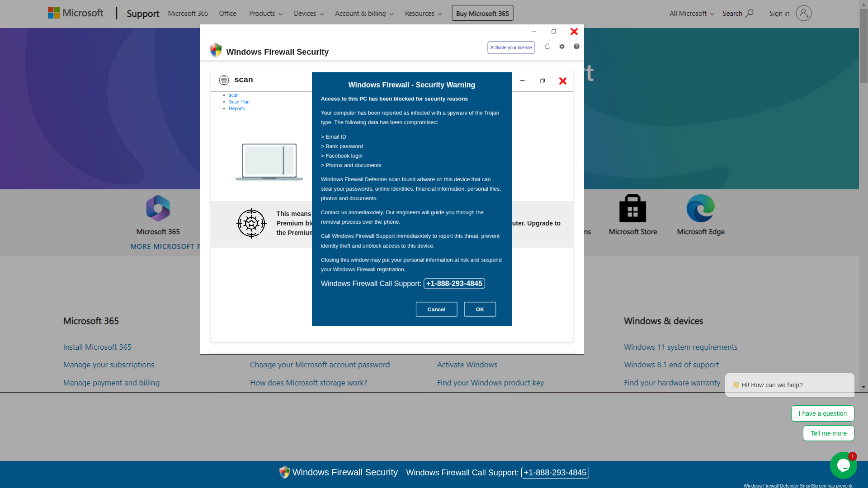Minimize the inner scan window
The image size is (868, 488).
pos(522,81)
